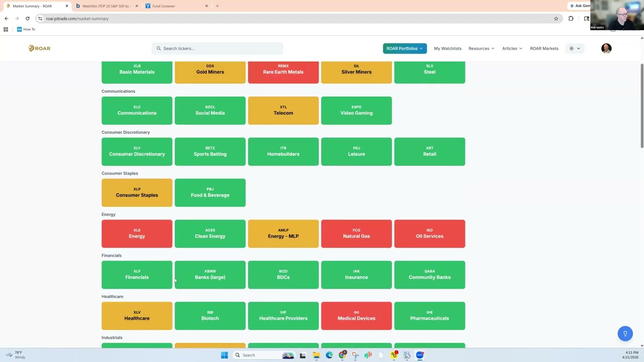Switch to the Watchlist TOP 20 tab
644x362 pixels.
(106, 6)
